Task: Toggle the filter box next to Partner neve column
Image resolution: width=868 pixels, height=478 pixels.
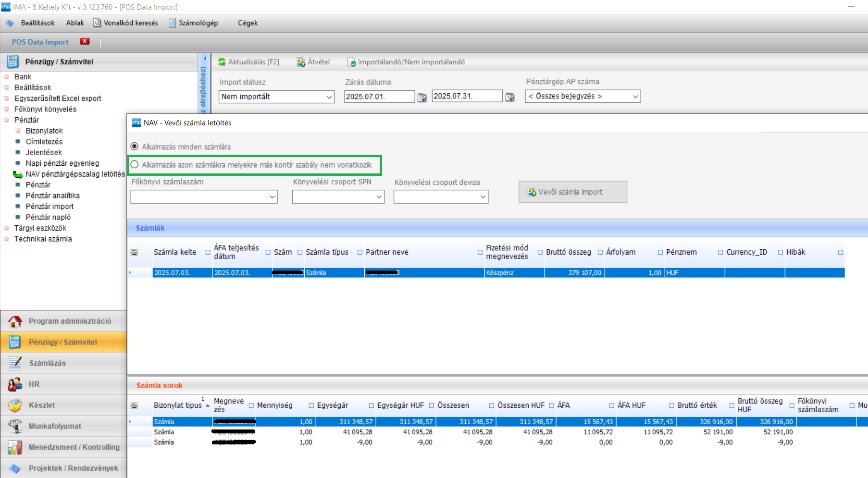Action: (x=480, y=253)
